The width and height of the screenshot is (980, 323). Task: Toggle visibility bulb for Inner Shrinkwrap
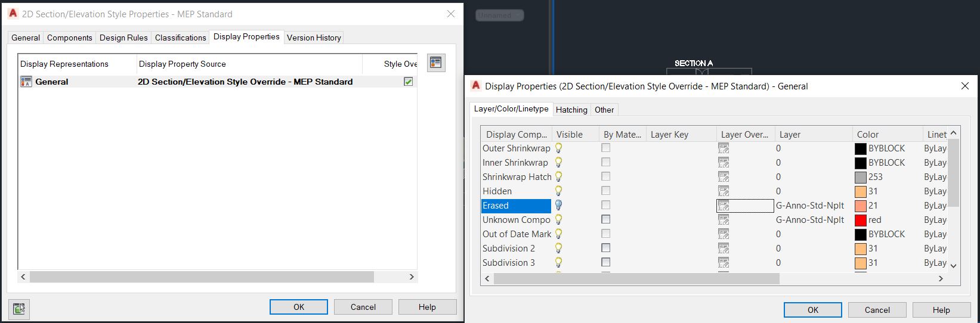pyautogui.click(x=559, y=163)
